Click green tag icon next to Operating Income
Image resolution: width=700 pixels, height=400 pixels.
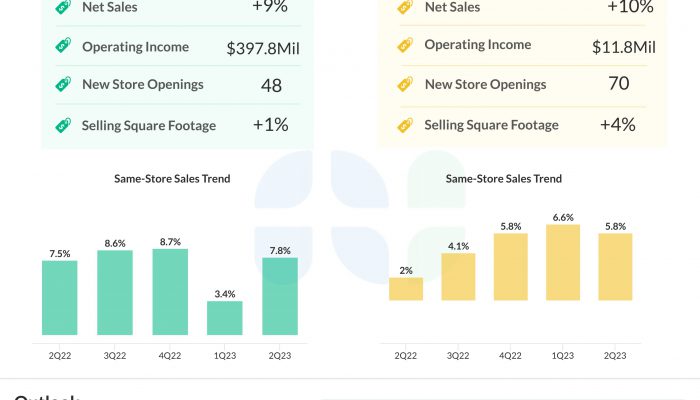click(x=63, y=46)
